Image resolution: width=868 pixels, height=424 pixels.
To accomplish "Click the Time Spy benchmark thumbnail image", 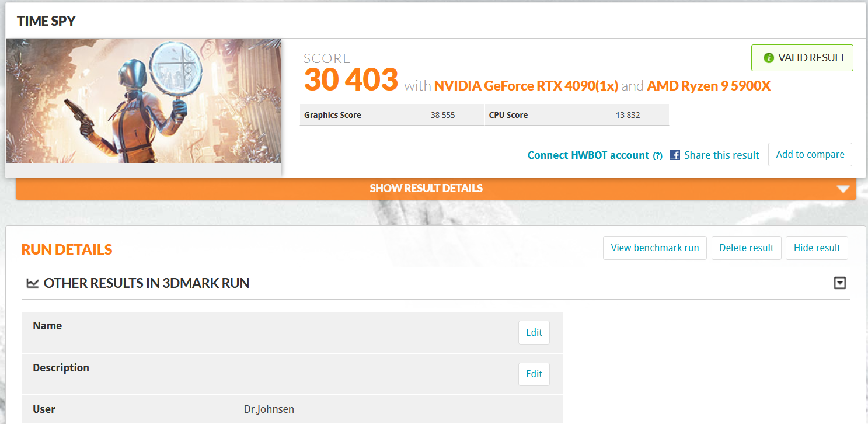I will click(x=144, y=101).
